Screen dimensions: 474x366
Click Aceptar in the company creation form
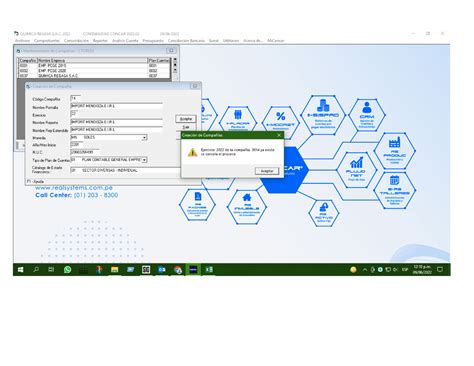(x=186, y=119)
